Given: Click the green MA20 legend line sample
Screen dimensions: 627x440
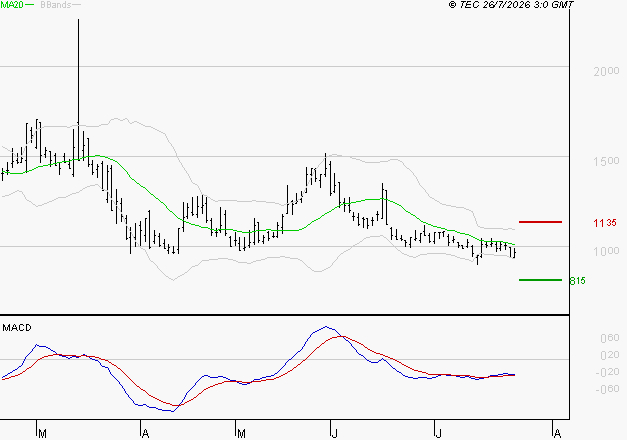Looking at the screenshot, I should (x=30, y=5).
